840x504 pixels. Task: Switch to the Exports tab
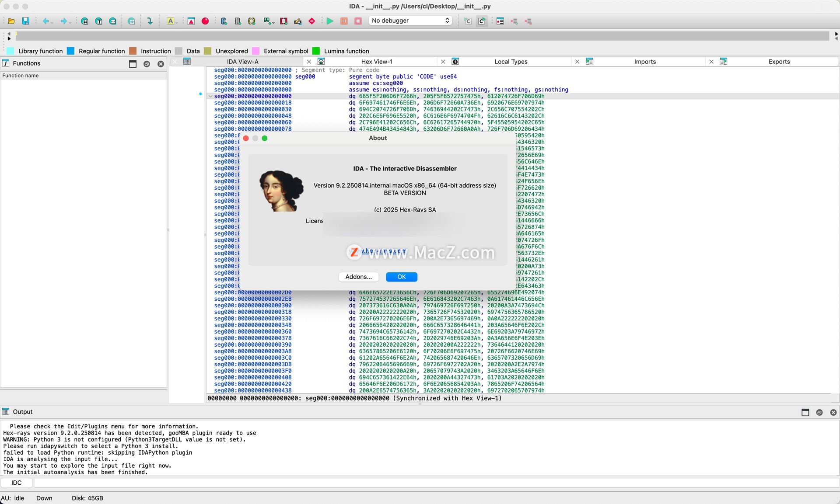point(779,62)
